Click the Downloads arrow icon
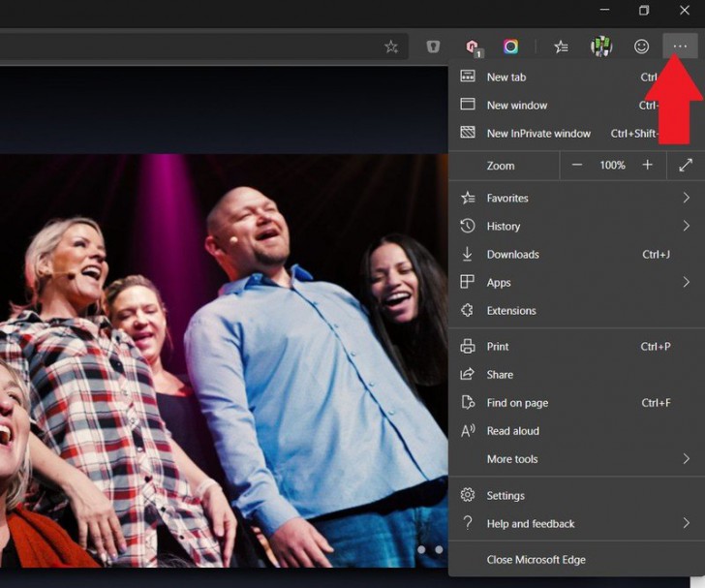Screen dimensions: 705x588 [x=468, y=254]
